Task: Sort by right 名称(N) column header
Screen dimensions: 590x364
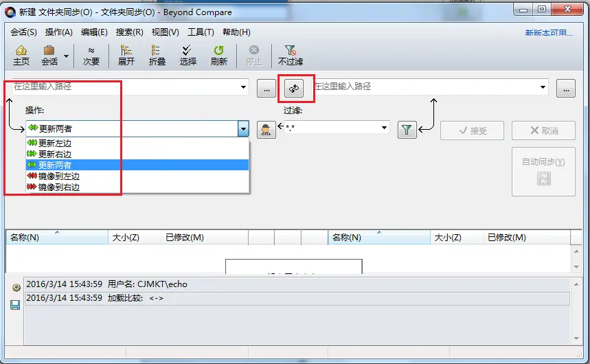Action: (379, 238)
